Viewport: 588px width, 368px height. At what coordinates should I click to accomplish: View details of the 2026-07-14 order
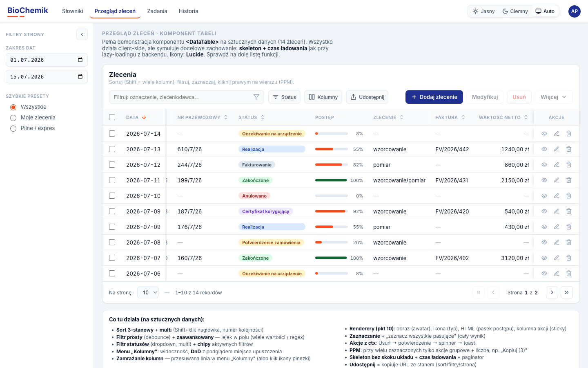[x=544, y=134]
